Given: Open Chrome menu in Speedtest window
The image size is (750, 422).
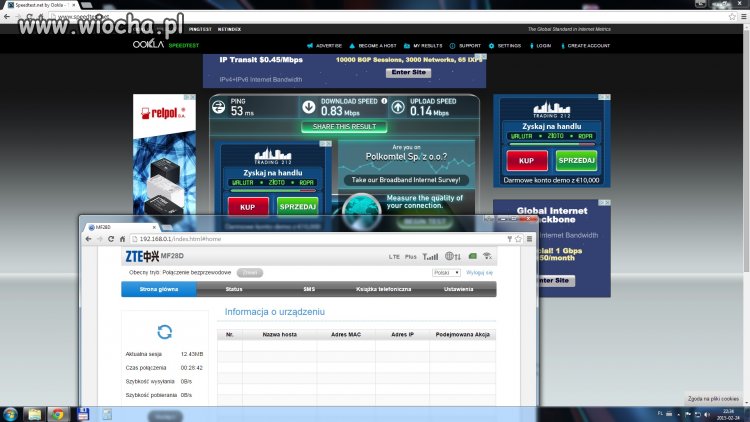Looking at the screenshot, I should [744, 17].
